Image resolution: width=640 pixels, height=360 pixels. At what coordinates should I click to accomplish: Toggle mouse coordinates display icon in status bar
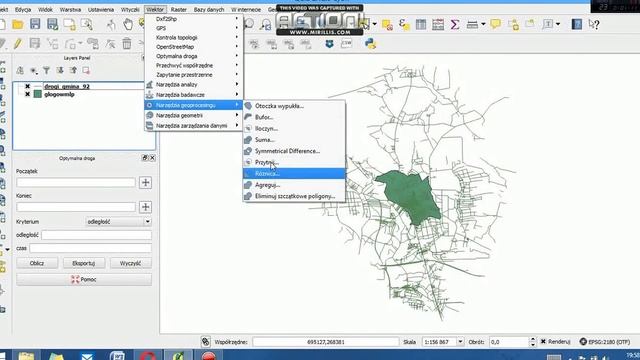(206, 342)
